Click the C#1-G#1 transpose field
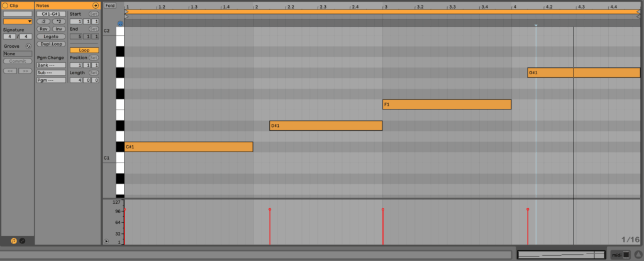 (51, 14)
